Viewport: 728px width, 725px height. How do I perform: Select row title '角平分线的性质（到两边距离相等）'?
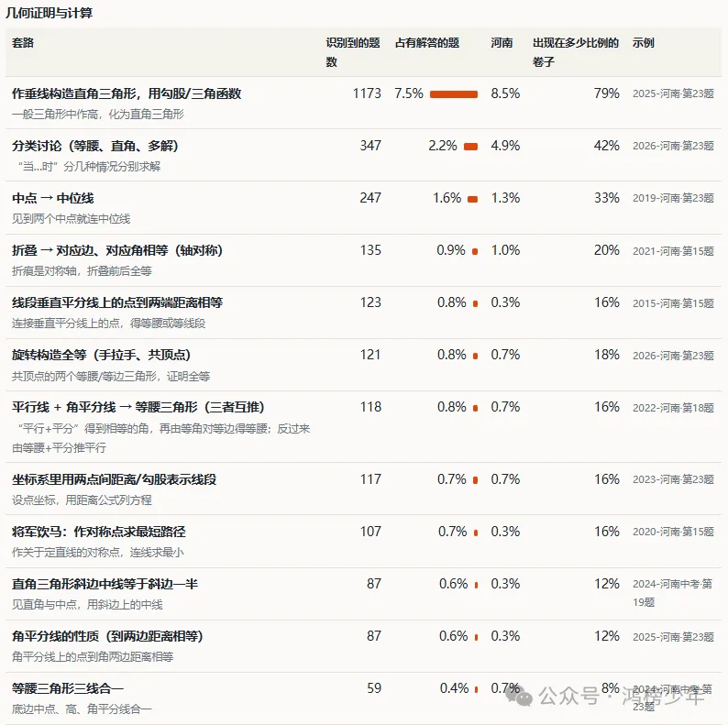click(107, 636)
